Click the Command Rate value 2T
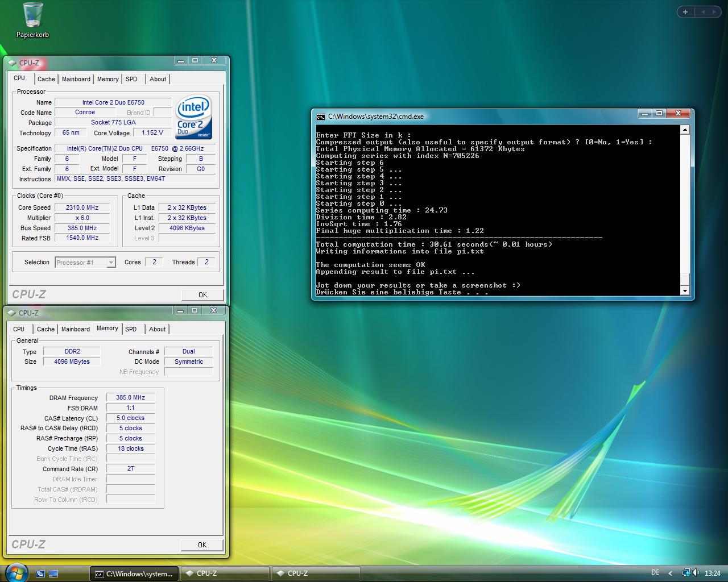Screen dimensions: 728x582 coord(131,469)
